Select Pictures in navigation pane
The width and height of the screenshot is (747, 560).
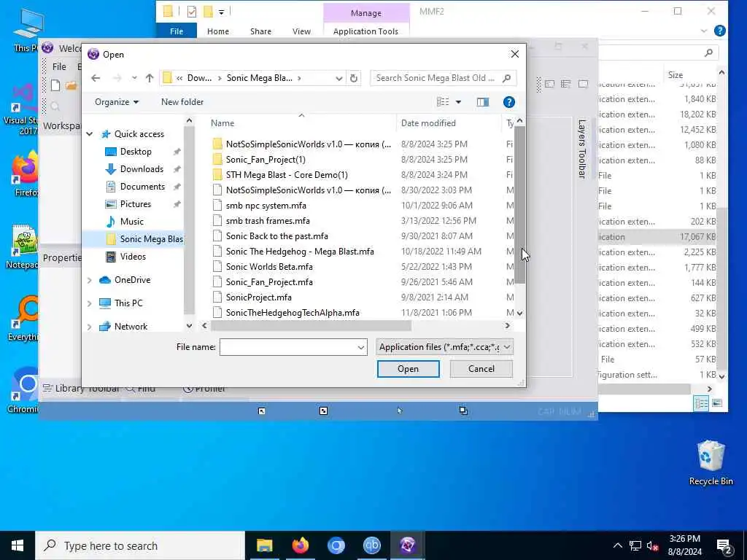tap(135, 204)
